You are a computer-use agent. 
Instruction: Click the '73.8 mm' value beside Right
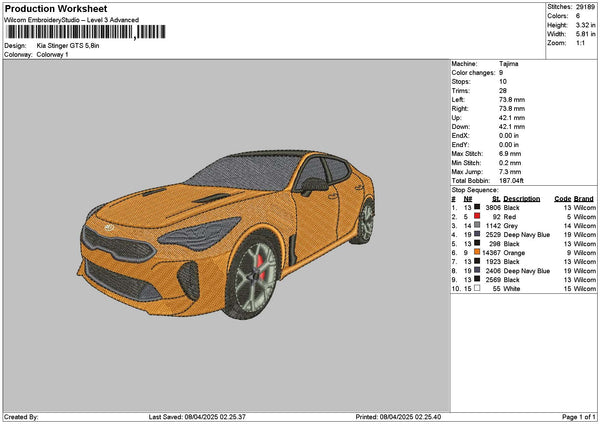(x=512, y=109)
